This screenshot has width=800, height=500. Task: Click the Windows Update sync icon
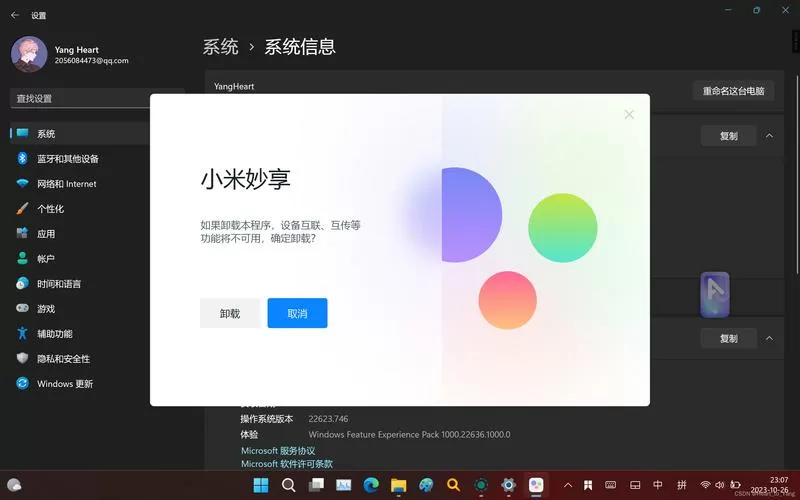pos(22,383)
